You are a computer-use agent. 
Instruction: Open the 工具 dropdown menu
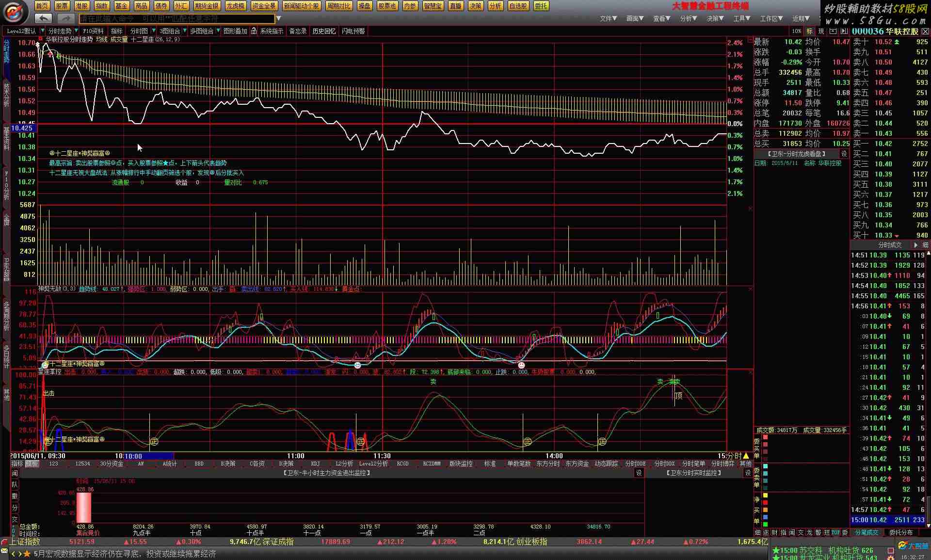tap(741, 18)
